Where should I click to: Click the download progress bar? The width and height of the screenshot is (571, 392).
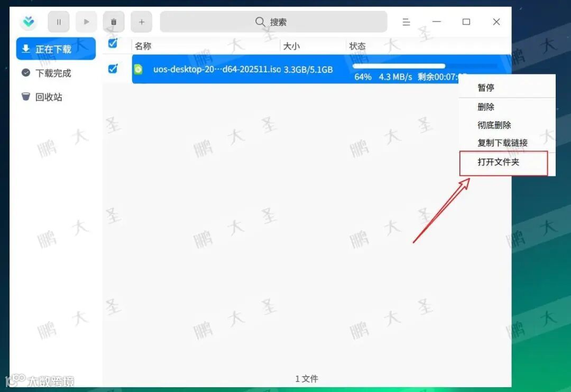pos(425,66)
